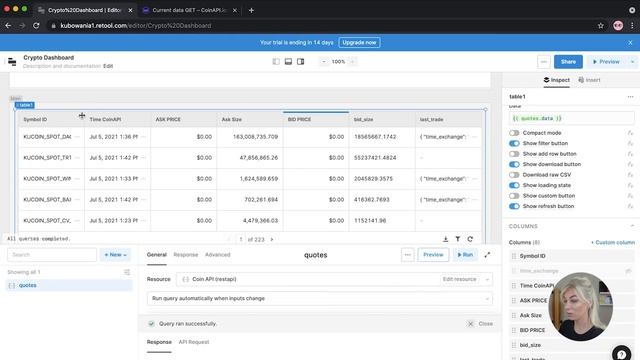Viewport: 640px width, 360px height.
Task: Expand the query editor fullscreen
Action: pyautogui.click(x=487, y=255)
